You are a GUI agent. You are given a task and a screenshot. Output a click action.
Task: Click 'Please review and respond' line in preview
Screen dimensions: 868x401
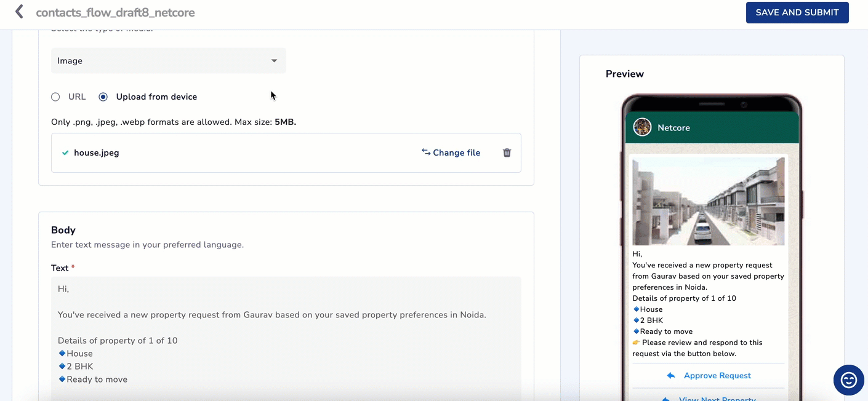(697, 348)
